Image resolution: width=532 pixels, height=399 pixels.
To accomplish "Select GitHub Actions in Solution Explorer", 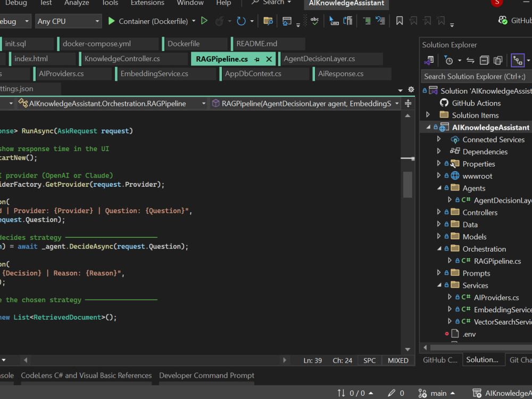I will pos(476,103).
